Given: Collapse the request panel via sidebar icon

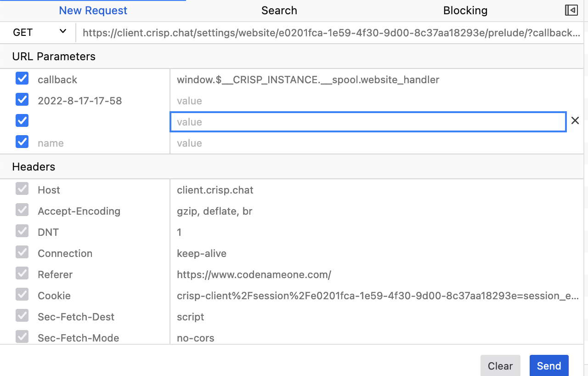Looking at the screenshot, I should (x=571, y=10).
